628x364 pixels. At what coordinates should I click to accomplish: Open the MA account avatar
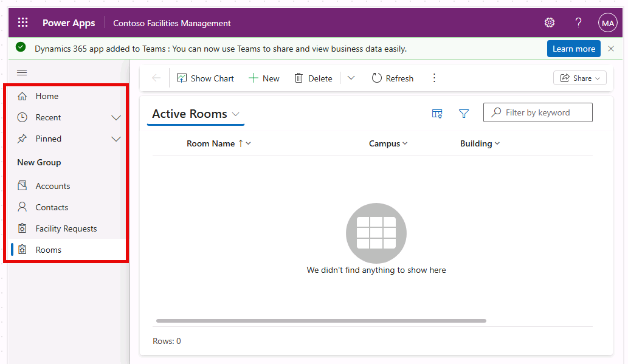607,23
